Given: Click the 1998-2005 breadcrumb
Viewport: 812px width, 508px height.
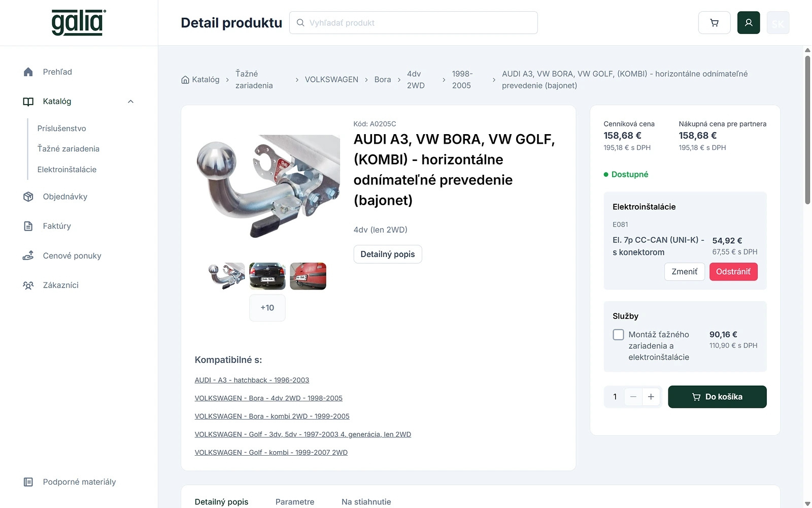Looking at the screenshot, I should coord(462,80).
